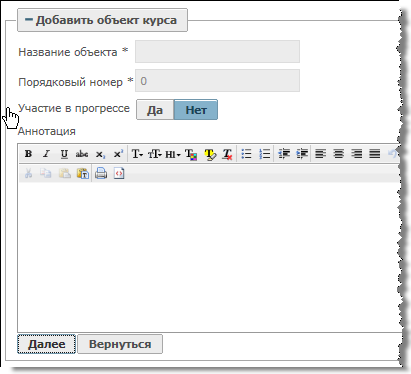Open the font family dropdown
The image size is (411, 374).
tap(137, 154)
